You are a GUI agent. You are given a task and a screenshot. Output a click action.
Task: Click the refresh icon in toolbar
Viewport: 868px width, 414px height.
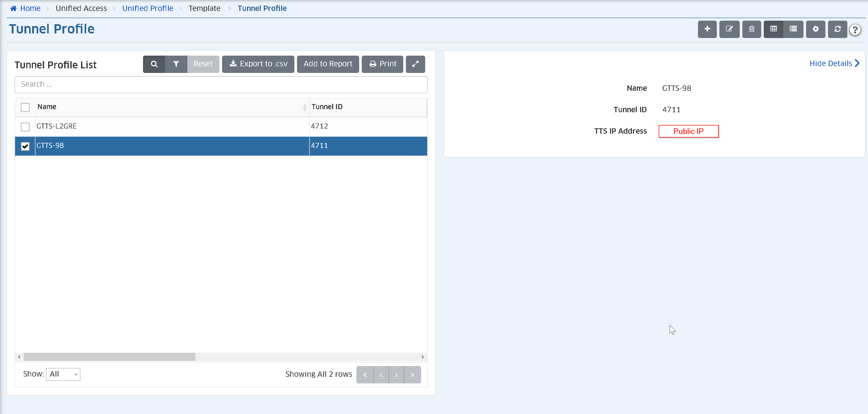pos(837,29)
